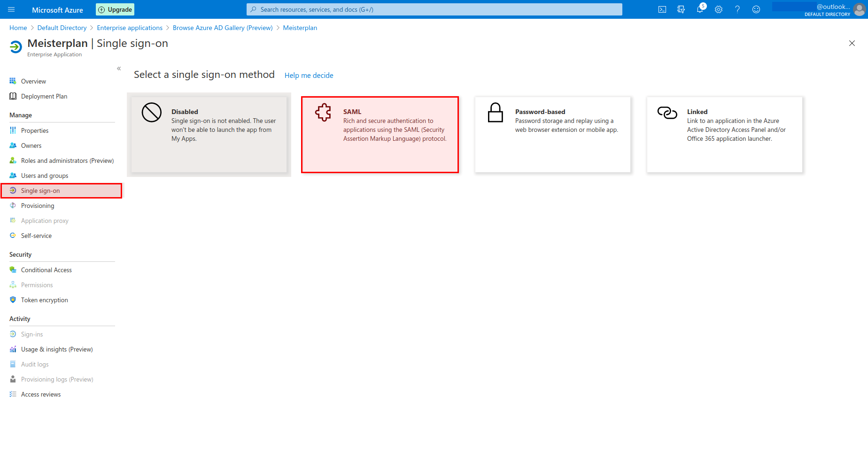Viewport: 868px width, 451px height.
Task: Click the Conditional Access icon
Action: (x=13, y=270)
